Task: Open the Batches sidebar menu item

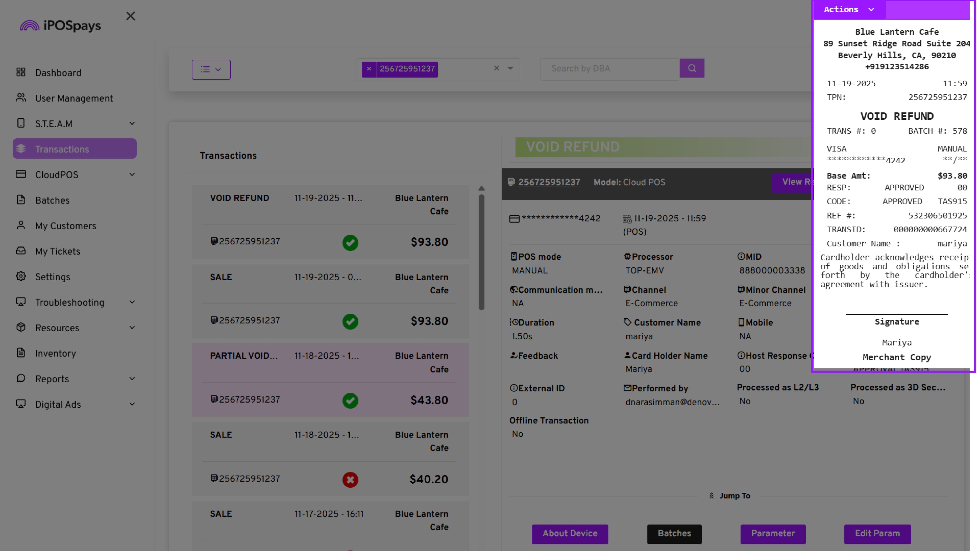Action: (x=52, y=201)
